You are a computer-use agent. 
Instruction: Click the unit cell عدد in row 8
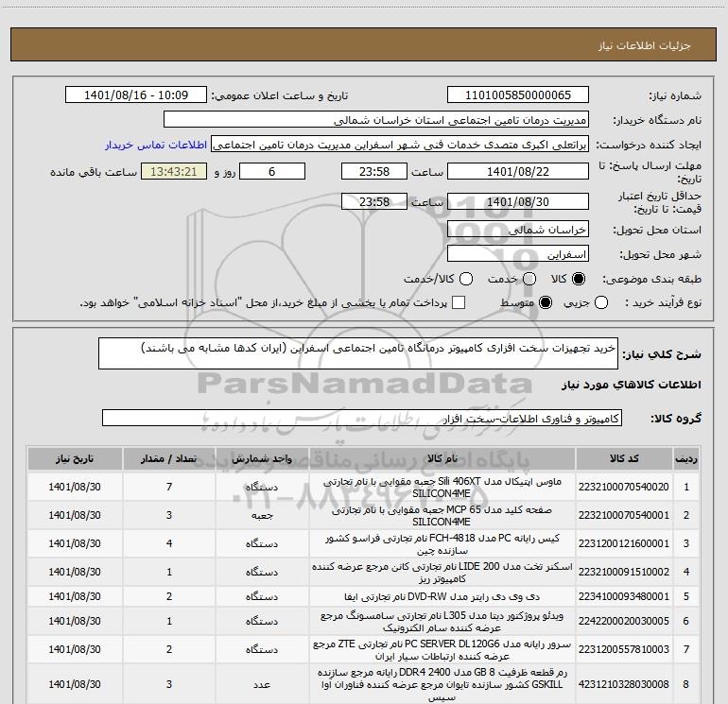(x=262, y=684)
